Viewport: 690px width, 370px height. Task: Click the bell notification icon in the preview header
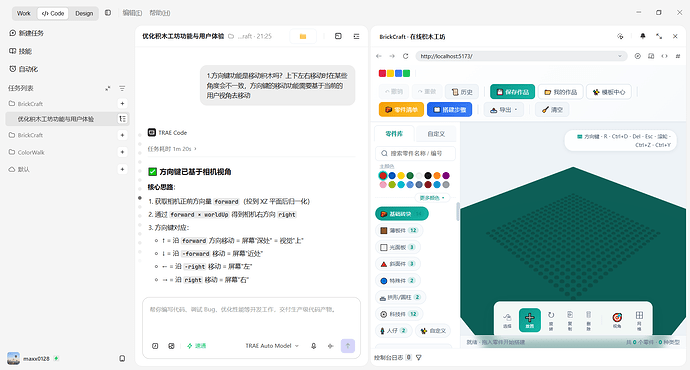coord(642,36)
